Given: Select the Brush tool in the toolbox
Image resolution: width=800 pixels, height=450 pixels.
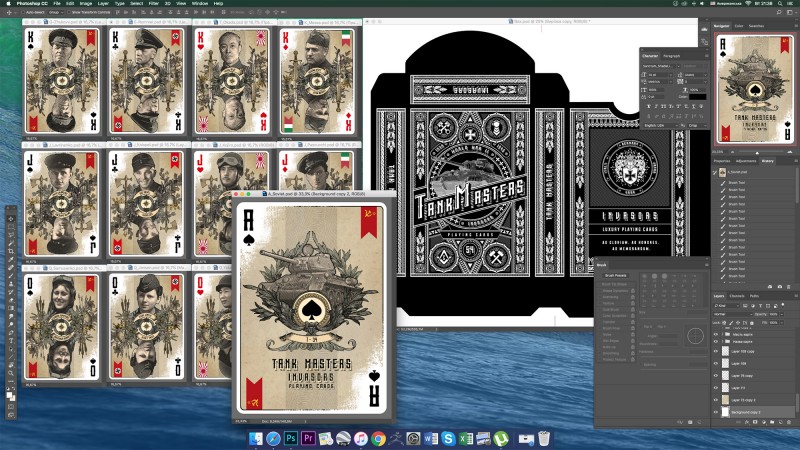Looking at the screenshot, I should 11,276.
